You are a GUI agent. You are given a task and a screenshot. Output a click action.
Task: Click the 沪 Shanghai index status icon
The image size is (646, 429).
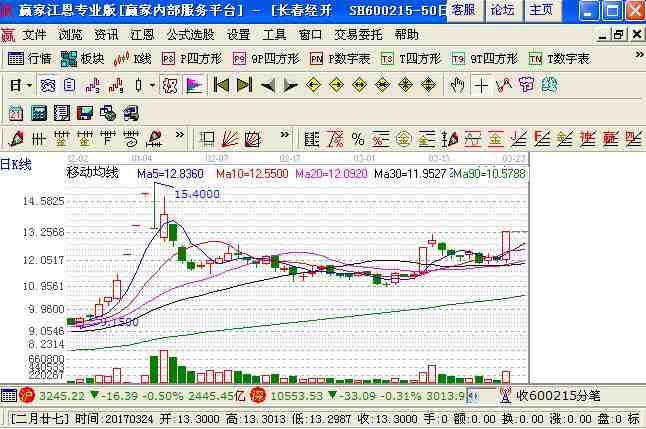pyautogui.click(x=28, y=396)
